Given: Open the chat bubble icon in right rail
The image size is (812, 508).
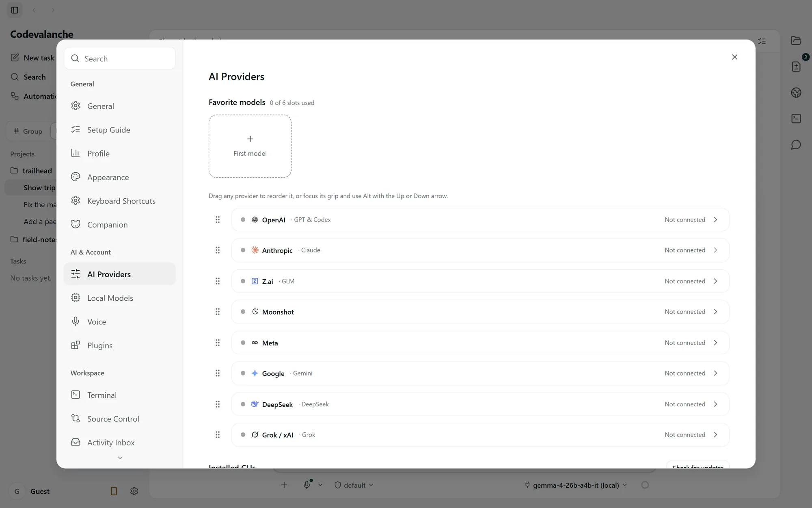Looking at the screenshot, I should click(796, 145).
